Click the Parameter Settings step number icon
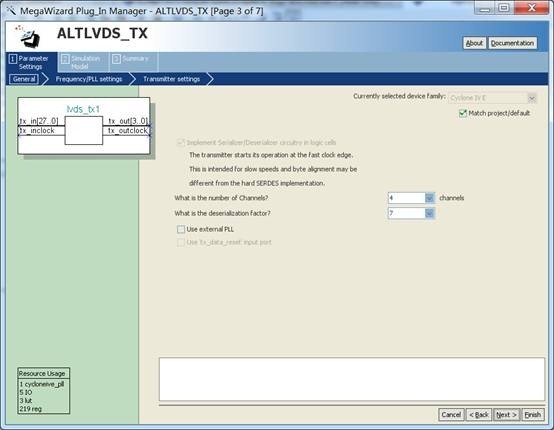554x430 pixels. point(13,59)
